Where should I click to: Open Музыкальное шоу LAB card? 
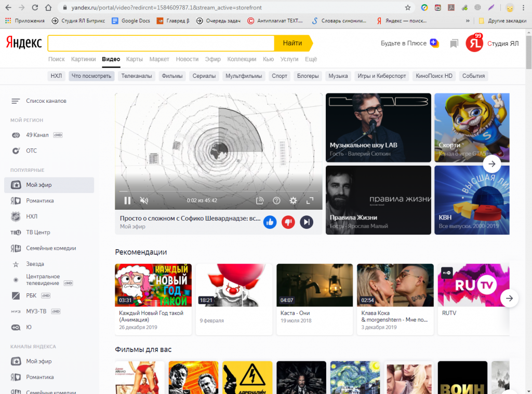378,128
